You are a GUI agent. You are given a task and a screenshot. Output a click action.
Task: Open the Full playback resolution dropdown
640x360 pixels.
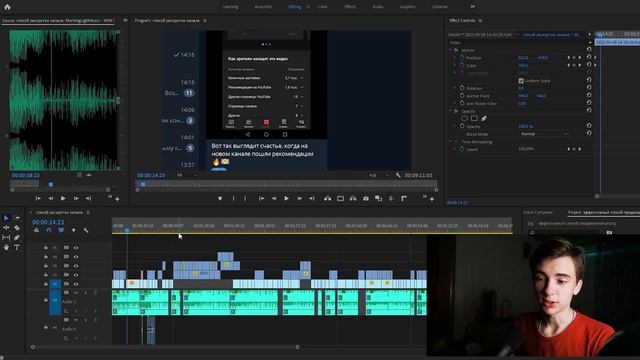click(379, 175)
